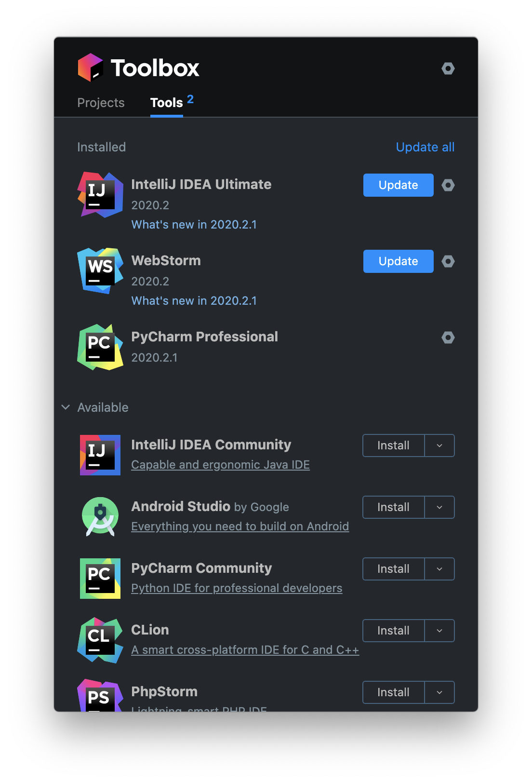The width and height of the screenshot is (532, 783).
Task: Install PyCharm Community
Action: pyautogui.click(x=394, y=569)
